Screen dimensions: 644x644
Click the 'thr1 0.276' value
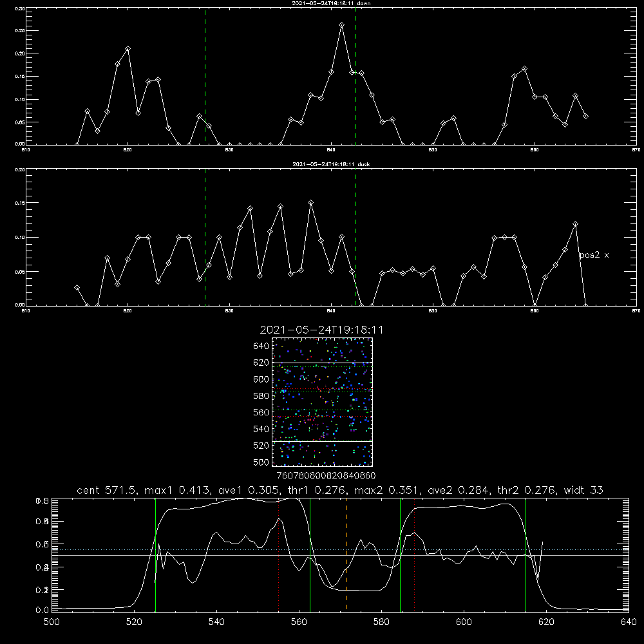click(x=318, y=490)
